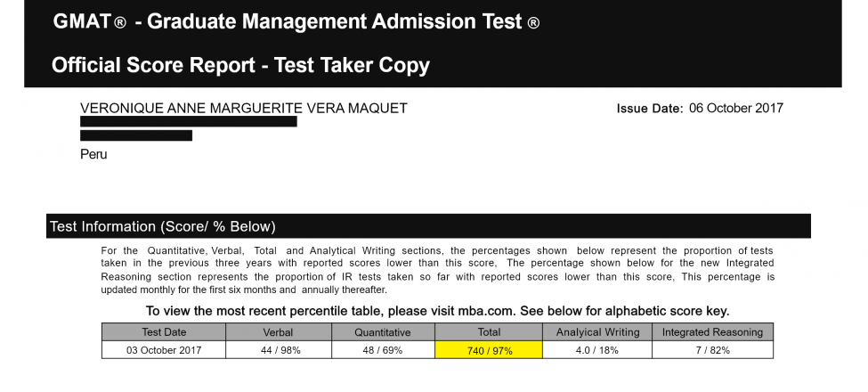Click the test taker name Veronique Maquet
The width and height of the screenshot is (868, 392).
[243, 109]
